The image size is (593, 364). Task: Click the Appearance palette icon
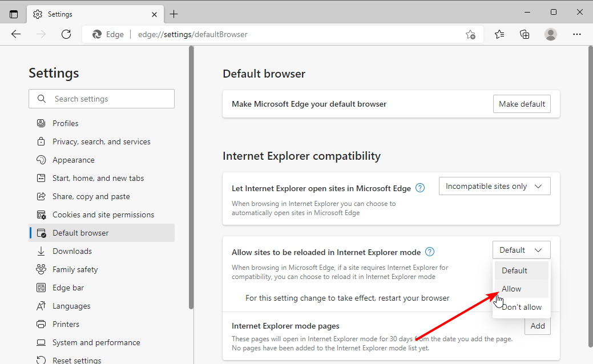coord(41,160)
